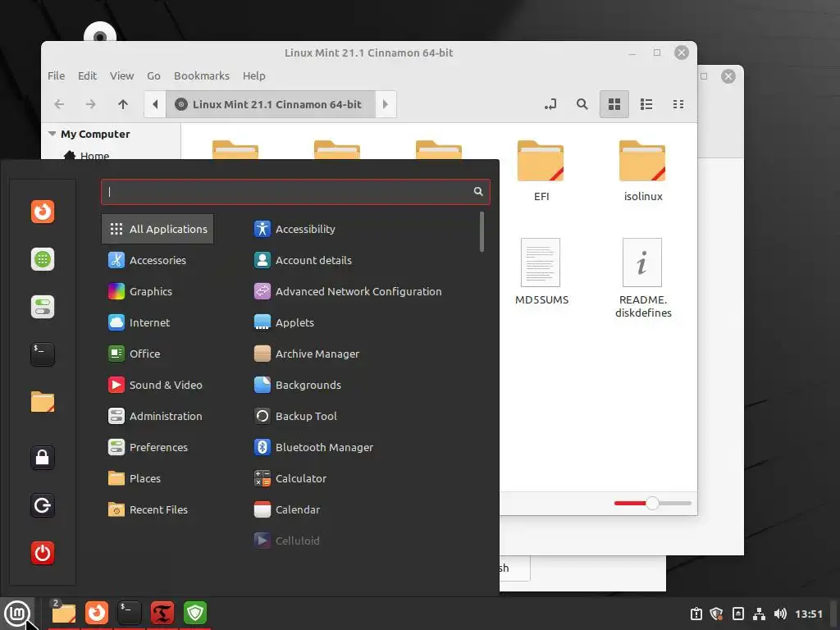Launch Terminal from menu favorites sidebar
Screen dimensions: 840x630
point(43,354)
